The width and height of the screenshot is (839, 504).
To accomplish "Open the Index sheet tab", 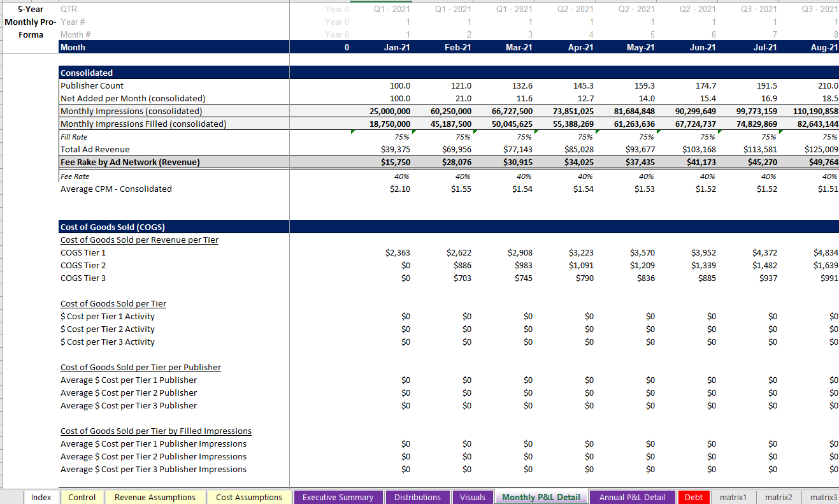I will [41, 497].
